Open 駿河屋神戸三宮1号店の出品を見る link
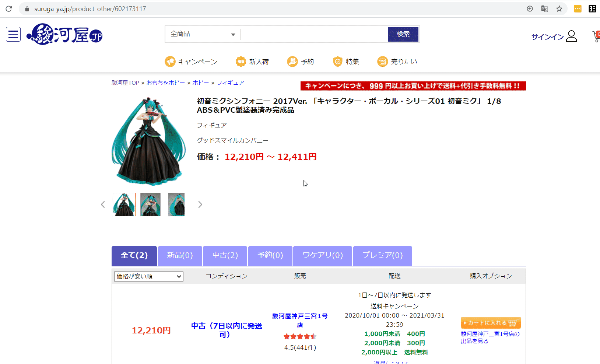Viewport: 600px width, 364px height. [x=490, y=337]
